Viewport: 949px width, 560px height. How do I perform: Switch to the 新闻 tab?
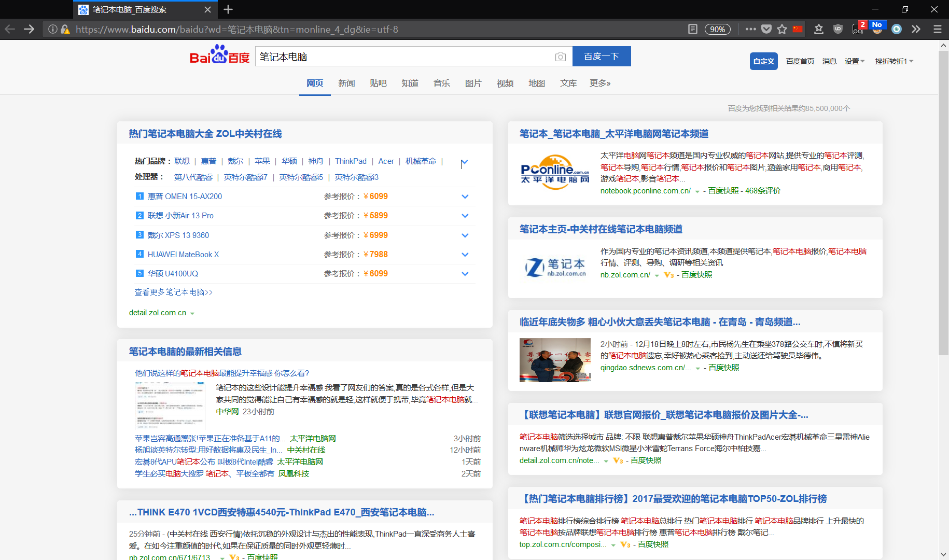(346, 83)
